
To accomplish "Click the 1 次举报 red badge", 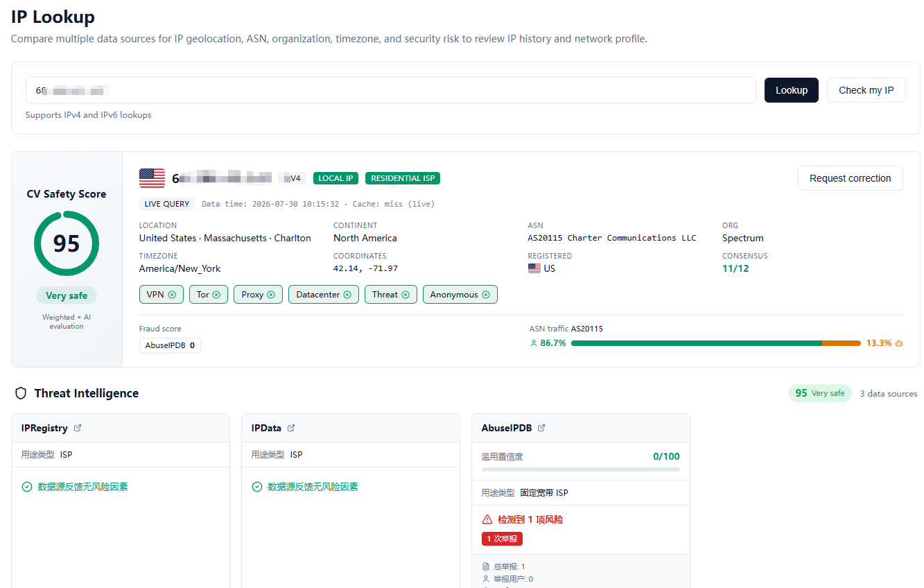I will click(x=502, y=539).
